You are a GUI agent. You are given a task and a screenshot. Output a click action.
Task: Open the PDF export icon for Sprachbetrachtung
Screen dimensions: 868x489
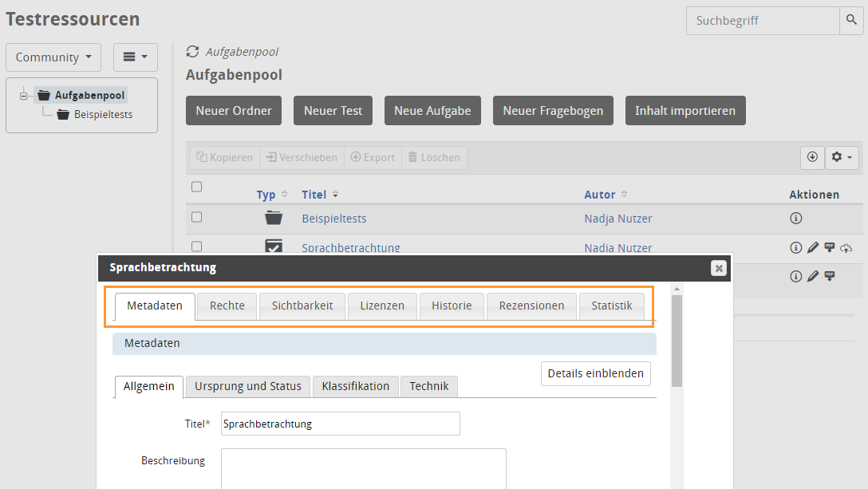click(829, 247)
